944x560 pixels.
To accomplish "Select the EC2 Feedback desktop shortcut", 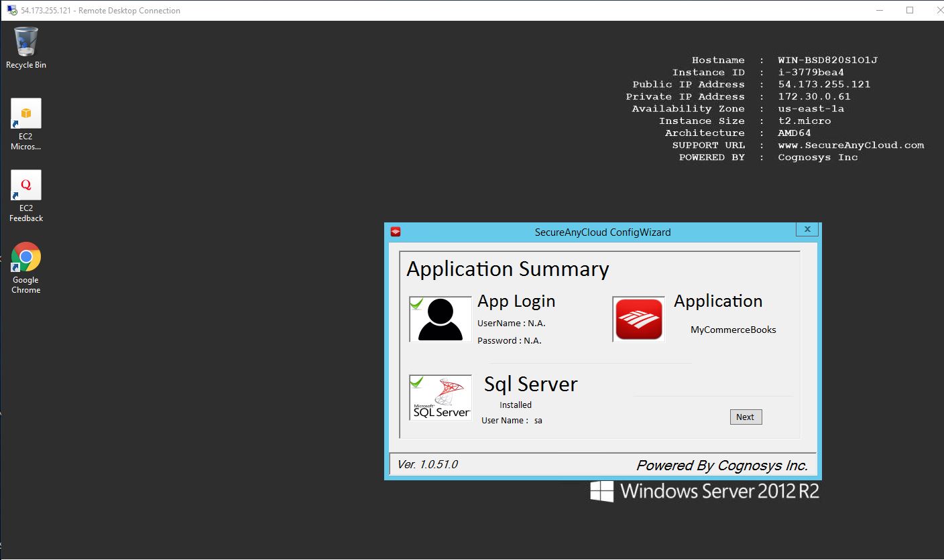I will point(25,186).
